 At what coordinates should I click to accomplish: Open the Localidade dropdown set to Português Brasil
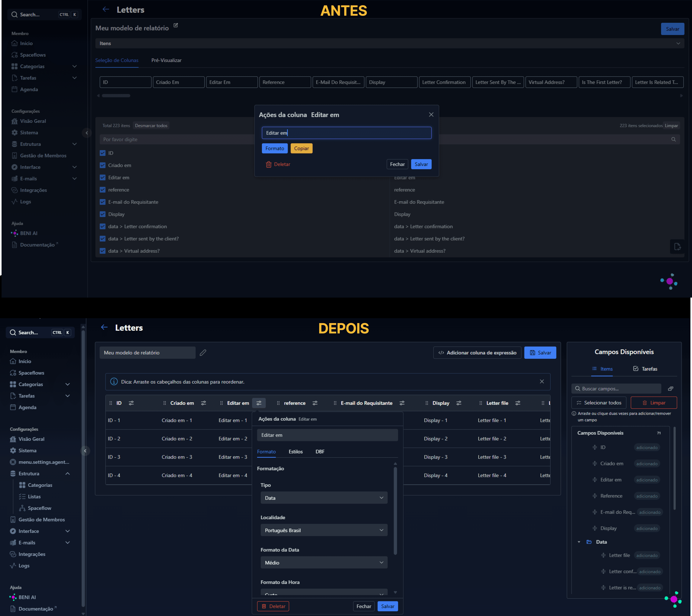click(x=324, y=530)
